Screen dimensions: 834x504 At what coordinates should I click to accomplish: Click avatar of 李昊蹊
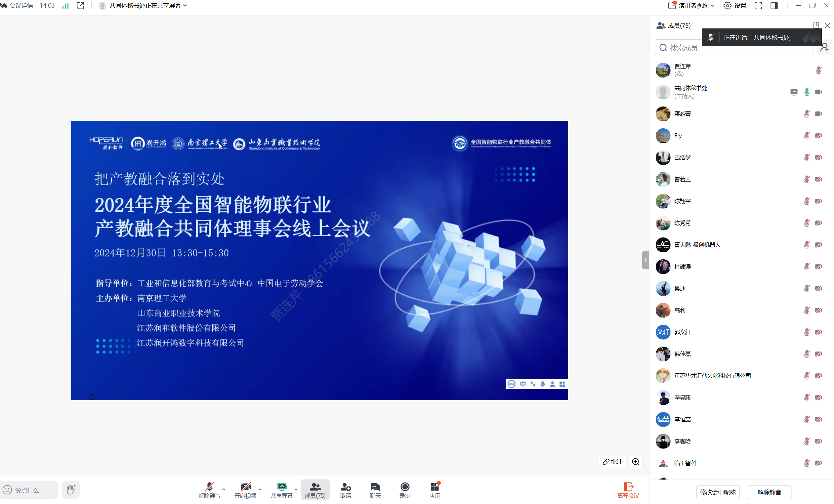point(663,398)
